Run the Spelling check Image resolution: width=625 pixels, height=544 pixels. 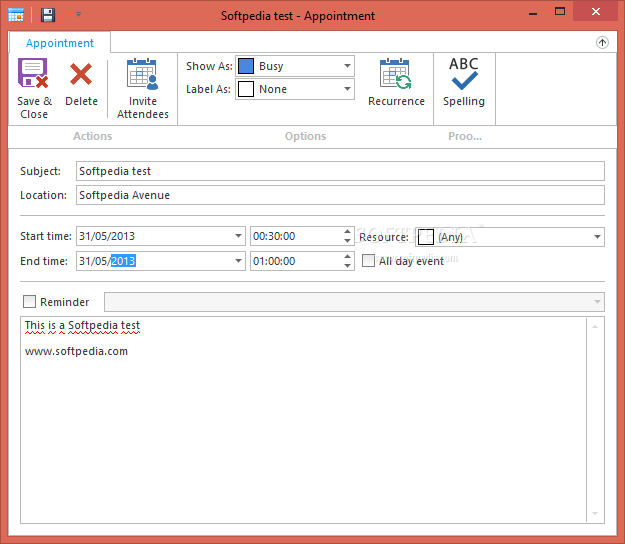click(464, 82)
